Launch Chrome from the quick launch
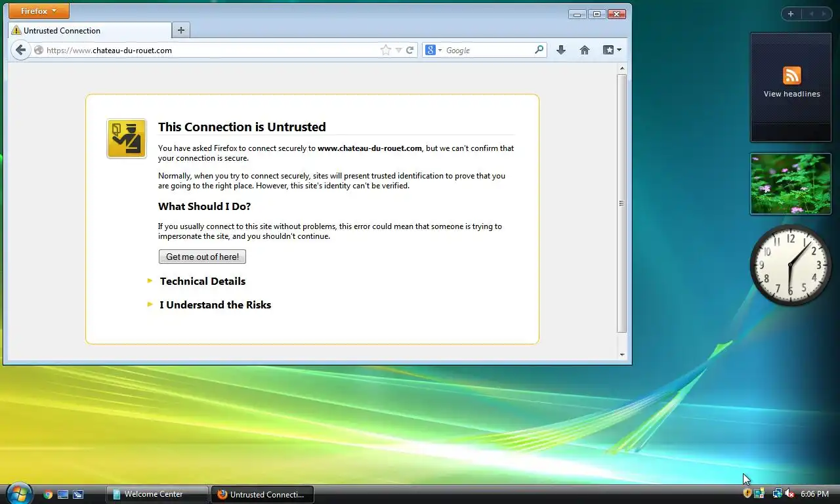 tap(48, 494)
